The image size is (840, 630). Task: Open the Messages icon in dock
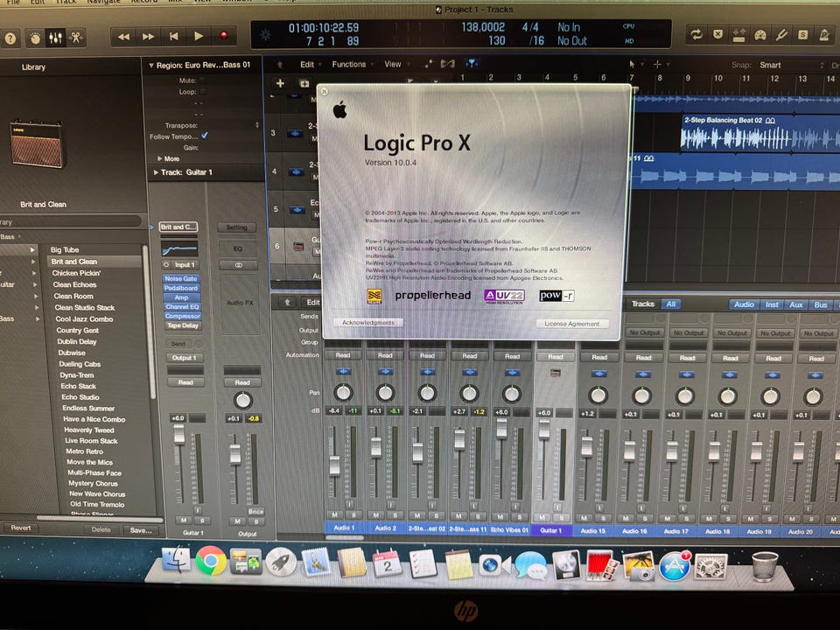[530, 565]
